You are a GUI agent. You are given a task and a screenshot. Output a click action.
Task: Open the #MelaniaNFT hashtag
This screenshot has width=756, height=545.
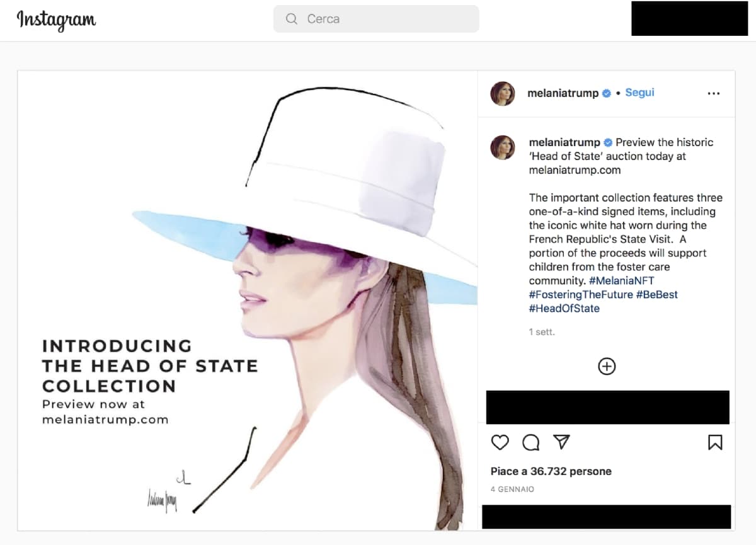coord(621,280)
